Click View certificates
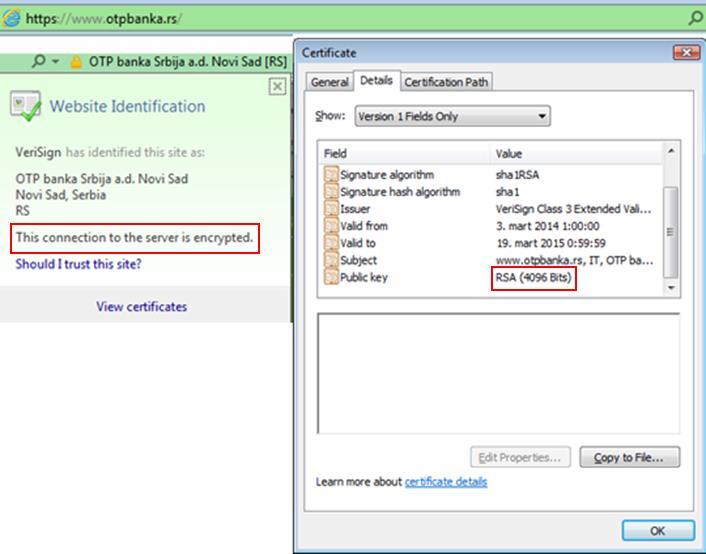Image resolution: width=706 pixels, height=554 pixels. [141, 307]
